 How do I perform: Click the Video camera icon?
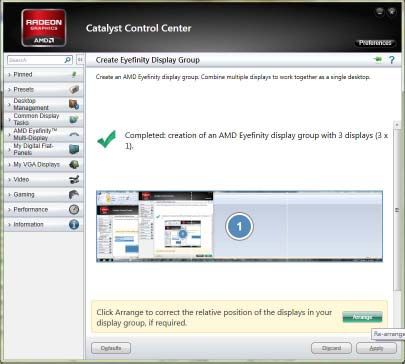click(x=74, y=179)
